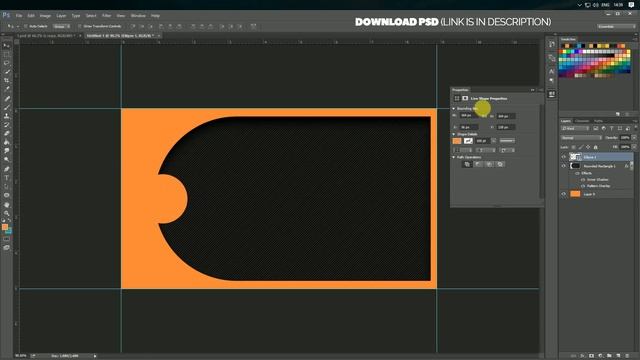This screenshot has width=640, height=360.
Task: Open the Auto-Select Group dropdown
Action: pos(62,26)
